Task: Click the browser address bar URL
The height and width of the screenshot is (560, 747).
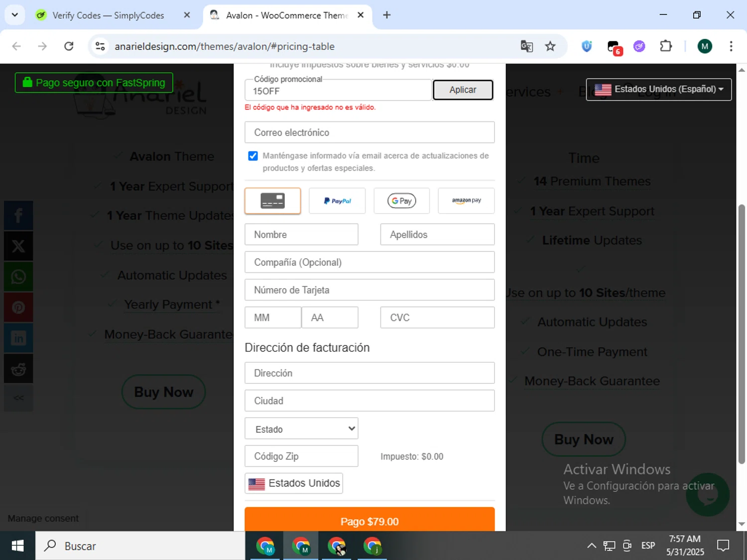Action: 225,46
